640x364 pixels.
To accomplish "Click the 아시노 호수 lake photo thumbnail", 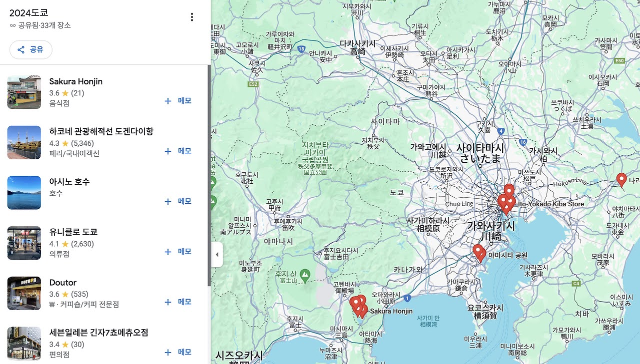I will pos(24,193).
